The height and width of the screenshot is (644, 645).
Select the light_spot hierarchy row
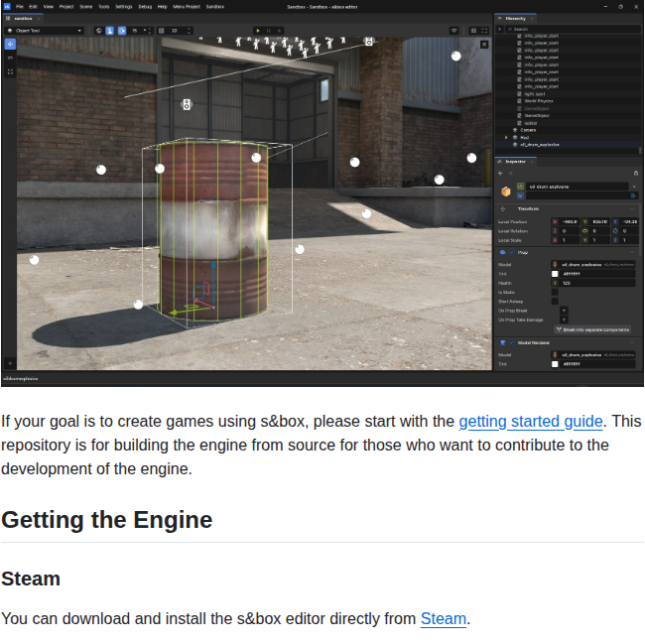point(568,93)
